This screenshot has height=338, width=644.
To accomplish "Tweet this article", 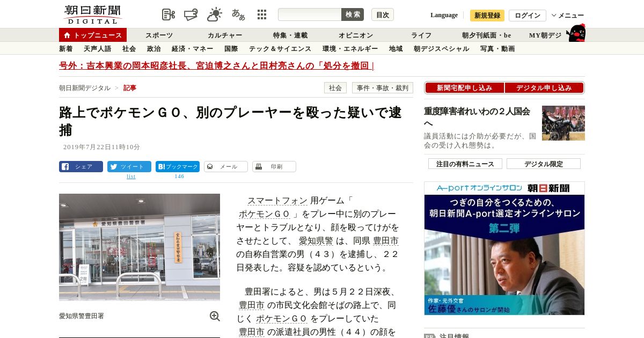I will [x=129, y=166].
